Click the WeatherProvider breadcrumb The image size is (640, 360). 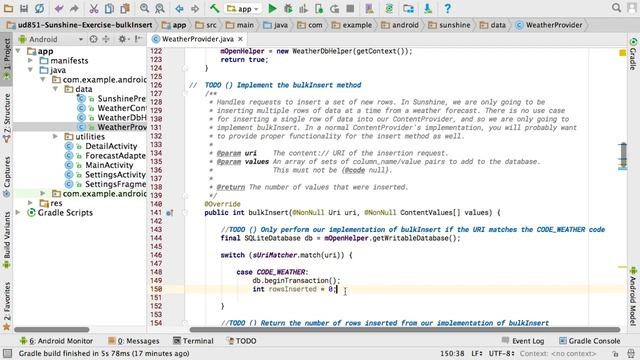point(549,25)
